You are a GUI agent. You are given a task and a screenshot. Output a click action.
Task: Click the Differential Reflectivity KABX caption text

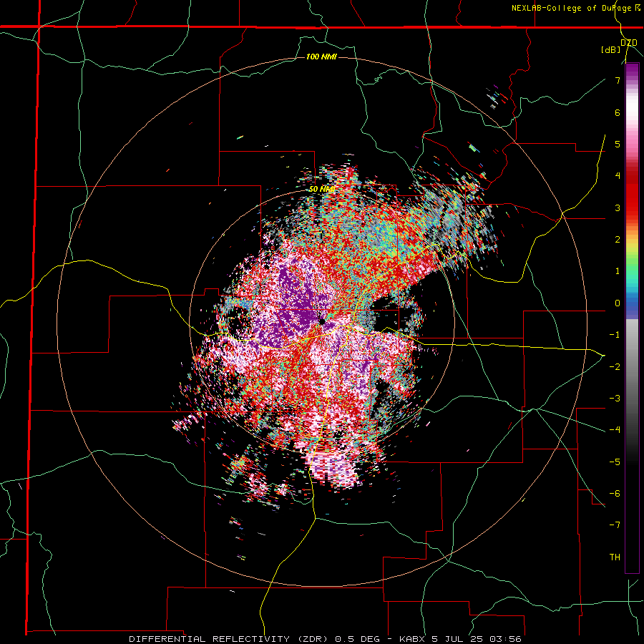[325, 639]
